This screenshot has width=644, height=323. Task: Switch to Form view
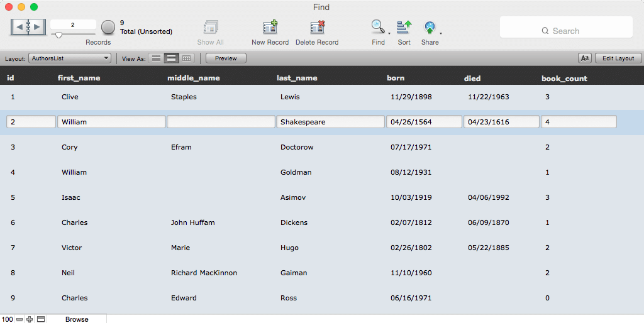(156, 58)
